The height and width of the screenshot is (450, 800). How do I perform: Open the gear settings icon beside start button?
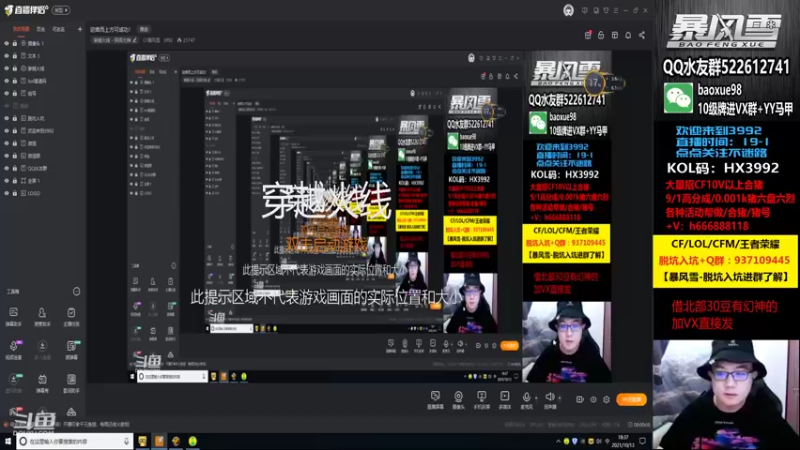click(x=606, y=399)
